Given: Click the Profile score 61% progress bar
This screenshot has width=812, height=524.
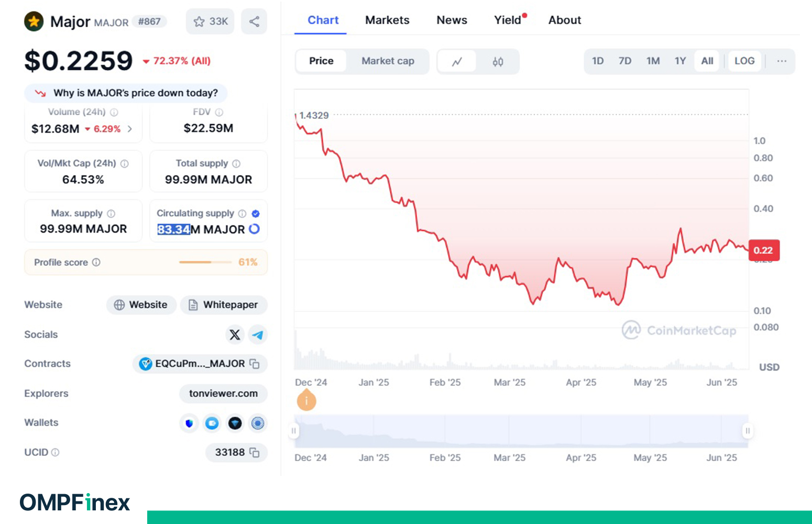Looking at the screenshot, I should click(x=205, y=262).
